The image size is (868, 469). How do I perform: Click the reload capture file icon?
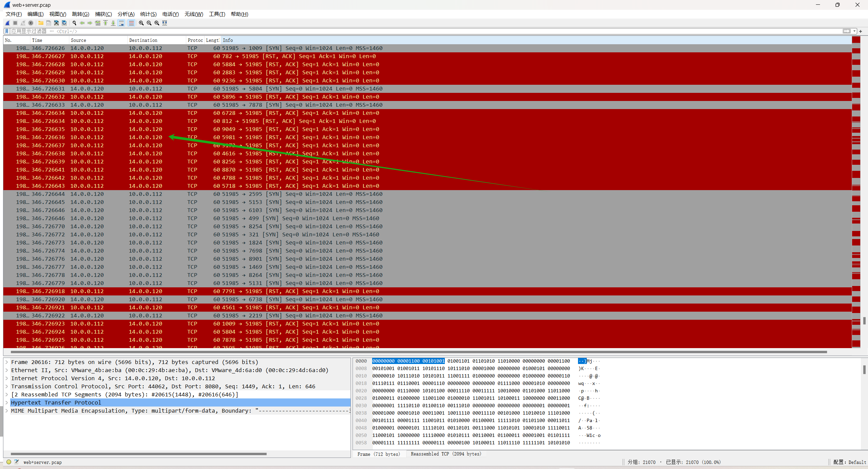pyautogui.click(x=64, y=23)
